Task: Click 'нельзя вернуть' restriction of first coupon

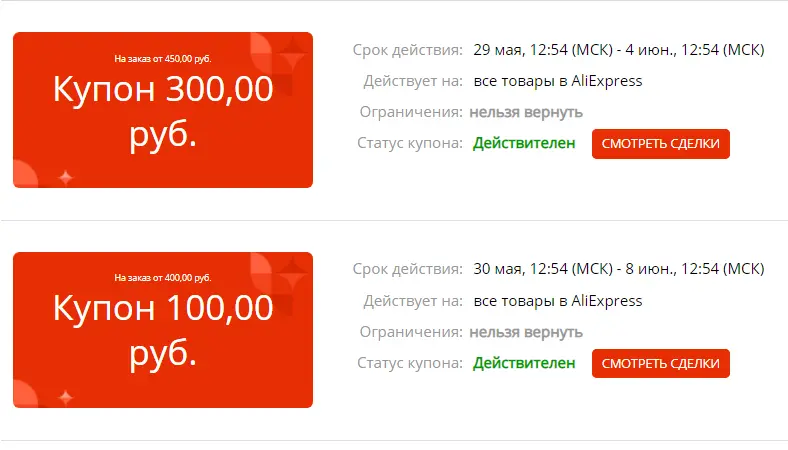Action: [526, 112]
